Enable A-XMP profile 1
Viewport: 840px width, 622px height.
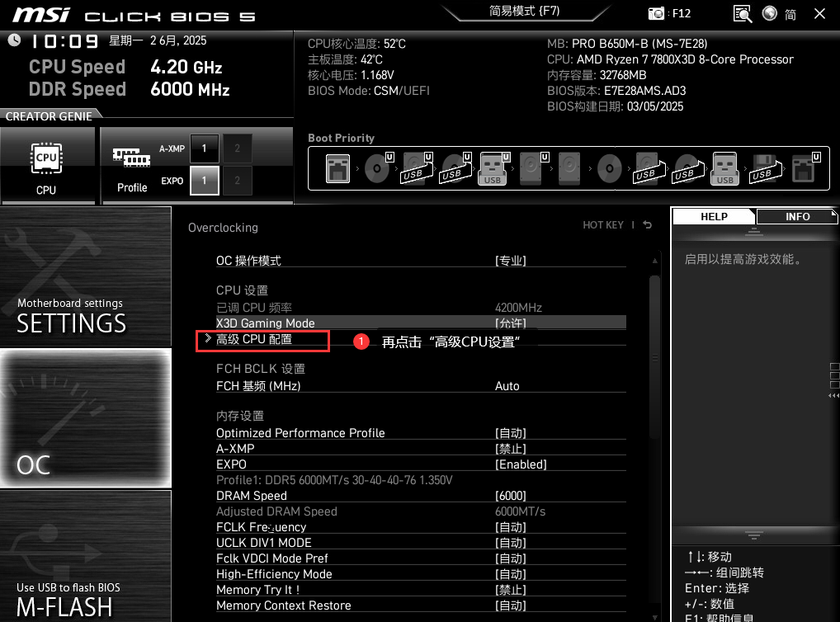coord(205,148)
